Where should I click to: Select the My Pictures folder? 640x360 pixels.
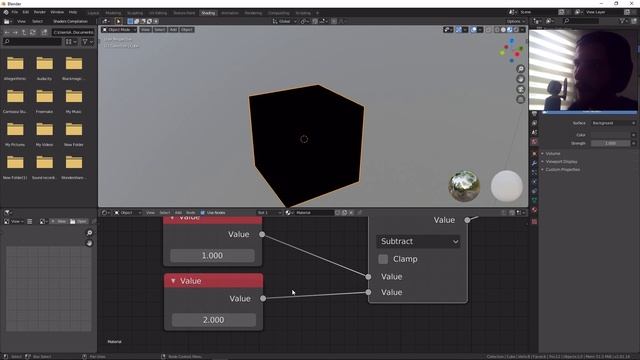pyautogui.click(x=15, y=134)
